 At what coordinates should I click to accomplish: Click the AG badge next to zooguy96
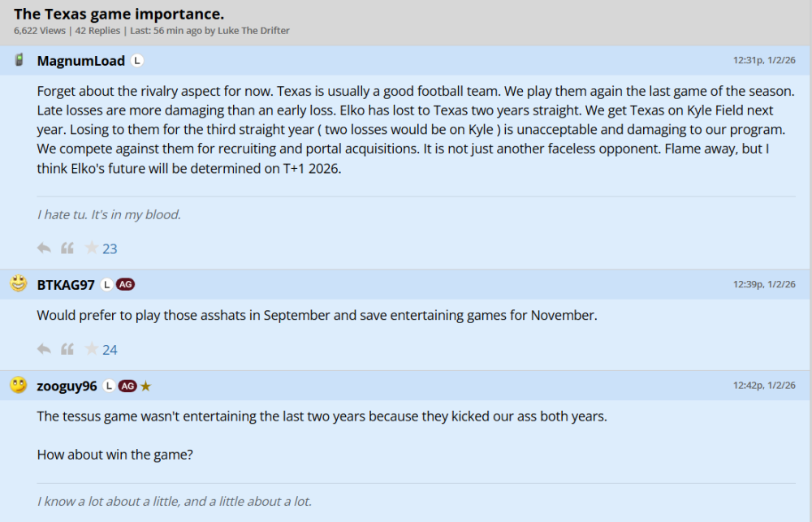pyautogui.click(x=127, y=386)
